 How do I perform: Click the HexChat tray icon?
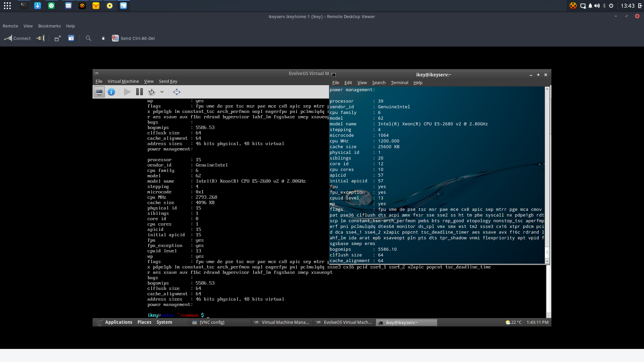point(573,6)
